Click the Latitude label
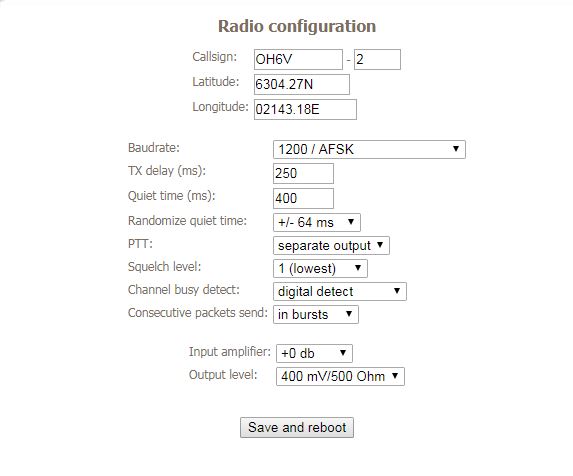Image resolution: width=573 pixels, height=476 pixels. [216, 82]
